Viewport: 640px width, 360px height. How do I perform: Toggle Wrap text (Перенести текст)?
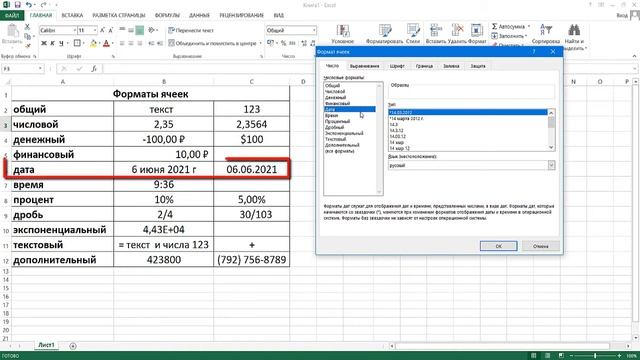pyautogui.click(x=191, y=30)
